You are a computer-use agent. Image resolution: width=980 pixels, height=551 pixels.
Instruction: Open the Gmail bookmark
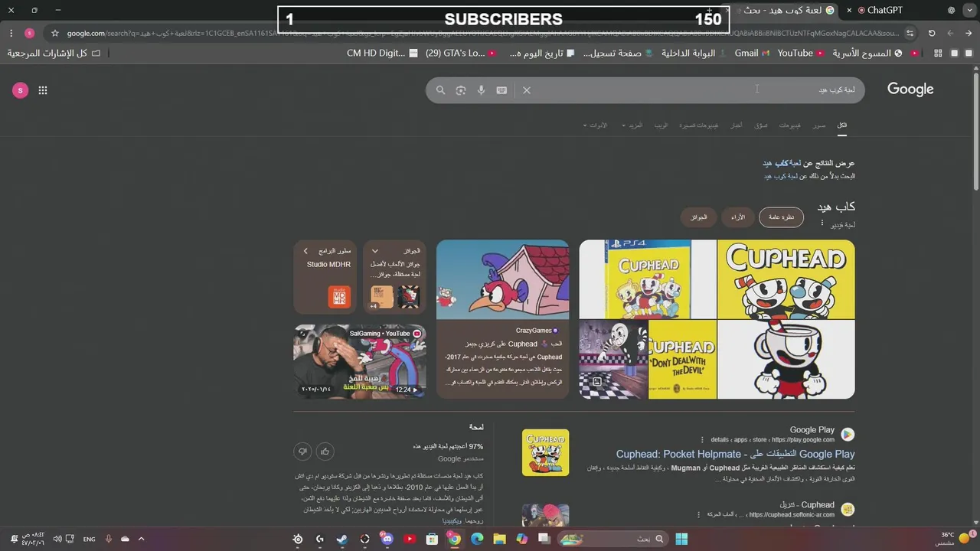pyautogui.click(x=752, y=53)
